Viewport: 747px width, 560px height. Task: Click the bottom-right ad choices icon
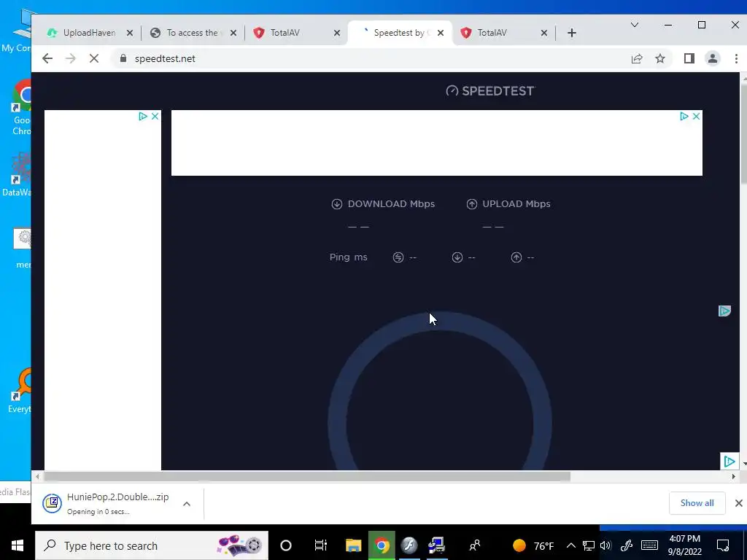pyautogui.click(x=729, y=461)
